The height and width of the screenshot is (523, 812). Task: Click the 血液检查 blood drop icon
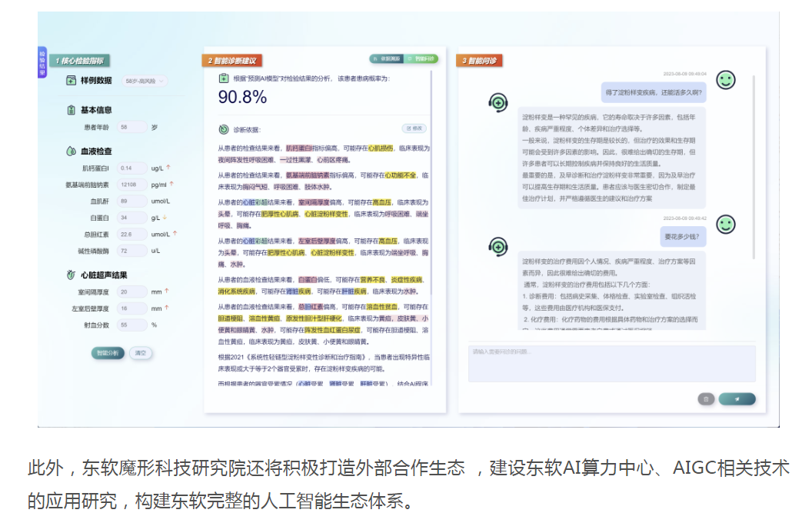72,152
